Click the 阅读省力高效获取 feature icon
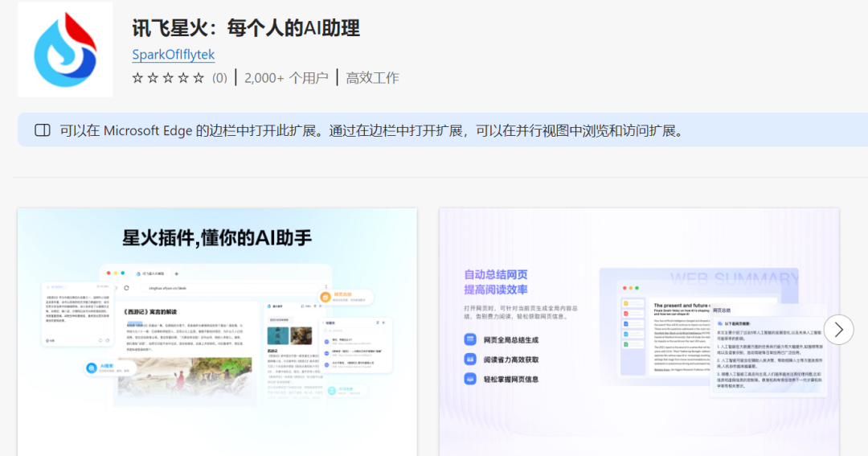The image size is (868, 456). pyautogui.click(x=470, y=359)
